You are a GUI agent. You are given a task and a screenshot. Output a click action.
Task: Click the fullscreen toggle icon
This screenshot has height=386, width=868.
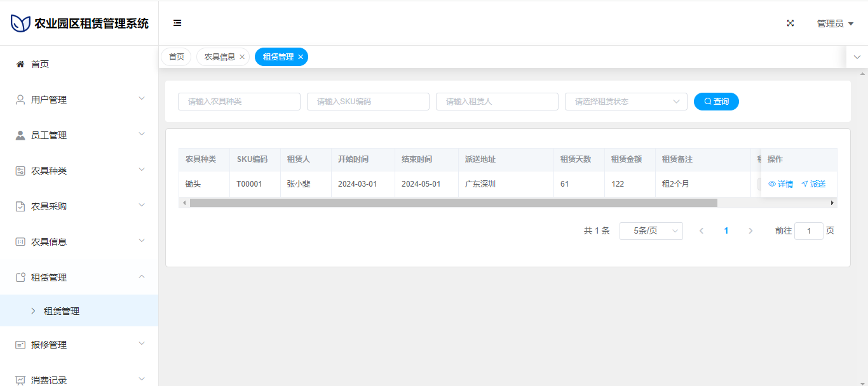pos(790,23)
